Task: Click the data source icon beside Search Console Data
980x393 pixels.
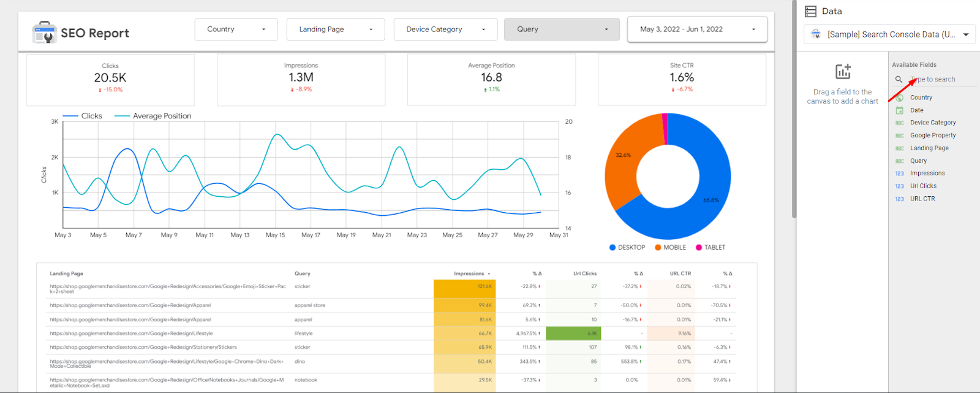Action: (x=816, y=34)
